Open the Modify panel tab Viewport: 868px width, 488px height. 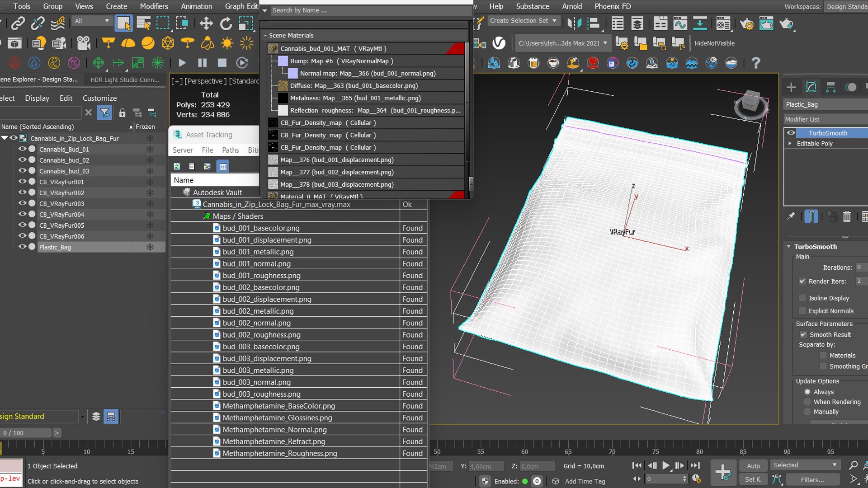point(811,87)
